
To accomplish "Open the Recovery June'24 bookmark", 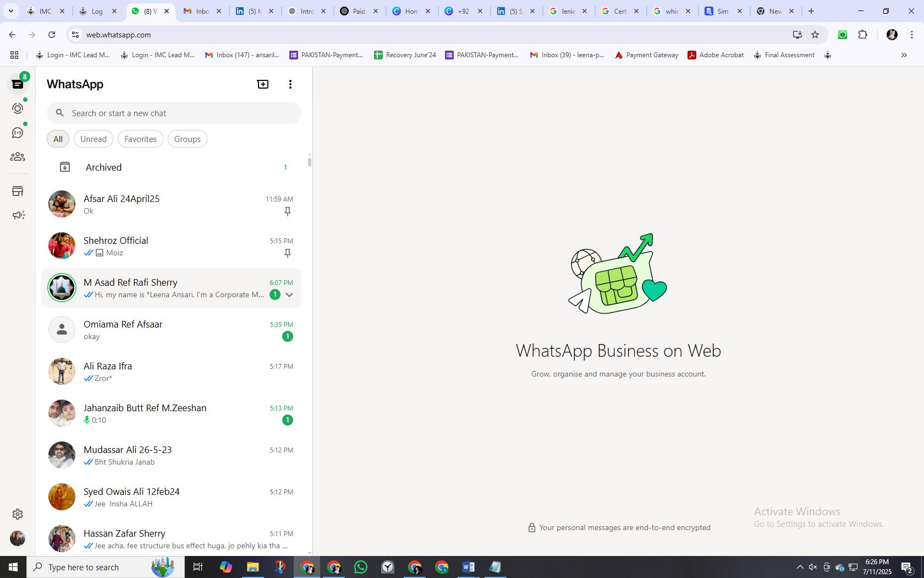I will [x=405, y=55].
